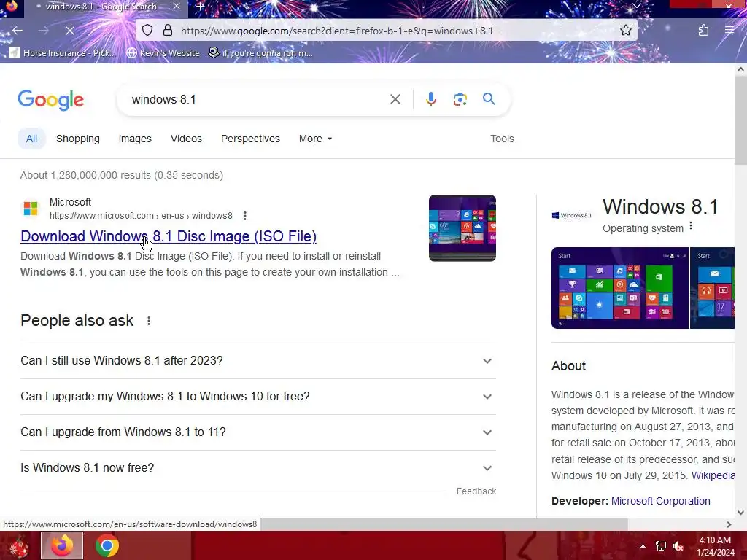Select the All search filter
Image resolution: width=747 pixels, height=560 pixels.
[31, 139]
